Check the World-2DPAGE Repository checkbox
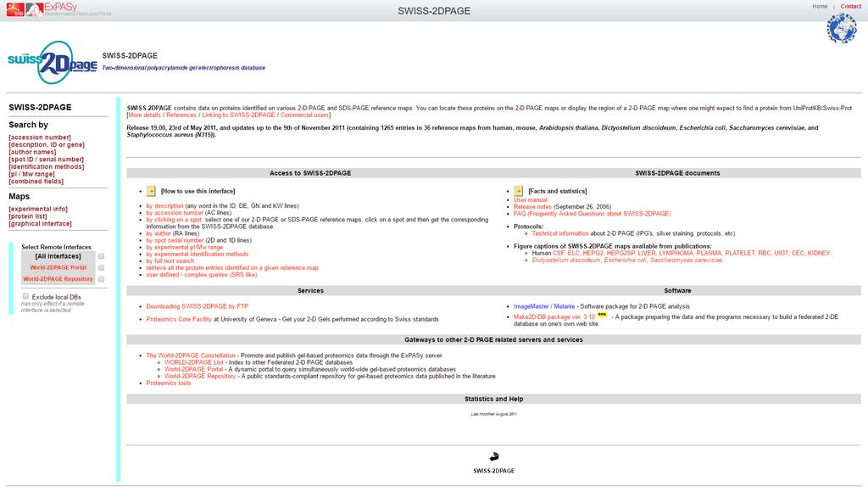Image resolution: width=868 pixels, height=487 pixels. tap(102, 279)
